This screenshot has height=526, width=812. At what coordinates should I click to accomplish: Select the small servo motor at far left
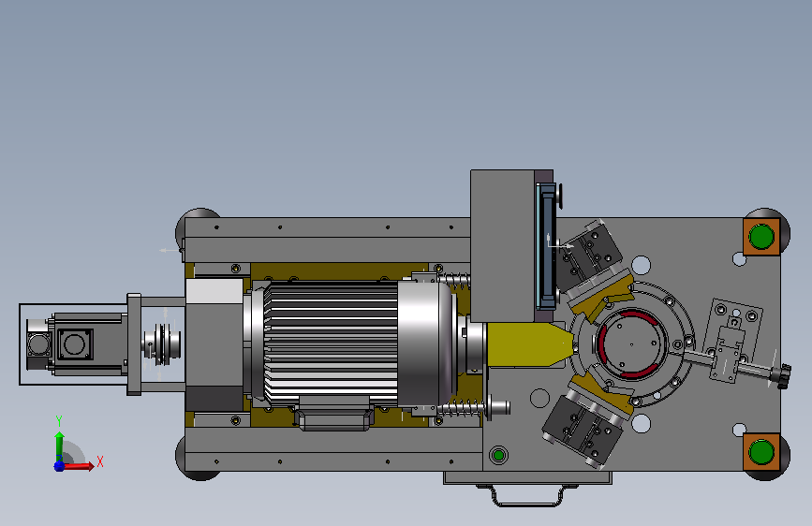[75, 343]
